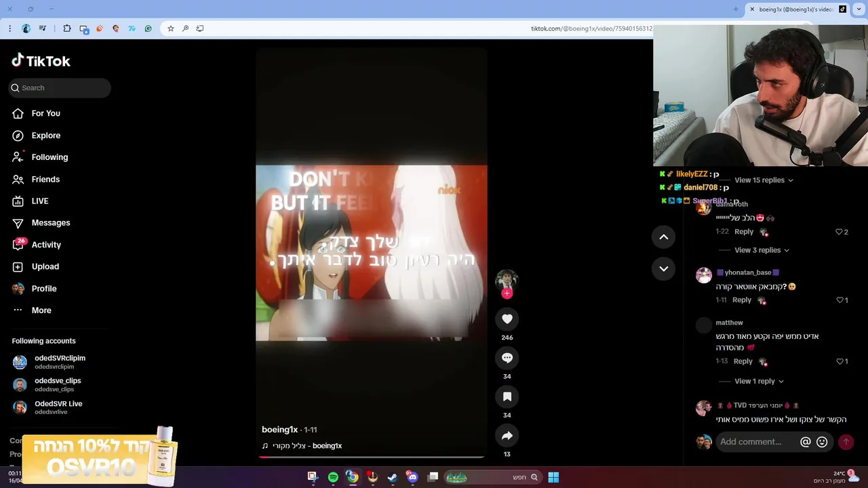This screenshot has height=488, width=868.
Task: Open a new browser tab
Action: coord(736,9)
